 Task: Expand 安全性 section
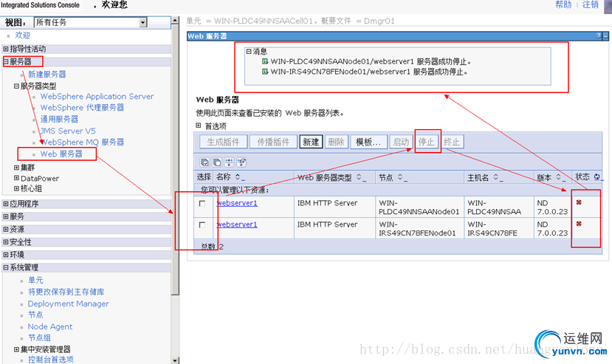(x=5, y=242)
